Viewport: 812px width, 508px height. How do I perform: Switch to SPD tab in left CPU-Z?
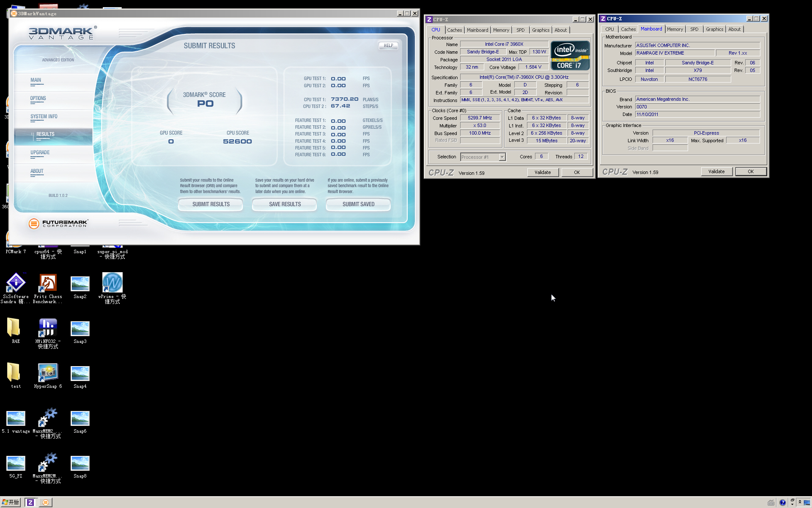521,30
